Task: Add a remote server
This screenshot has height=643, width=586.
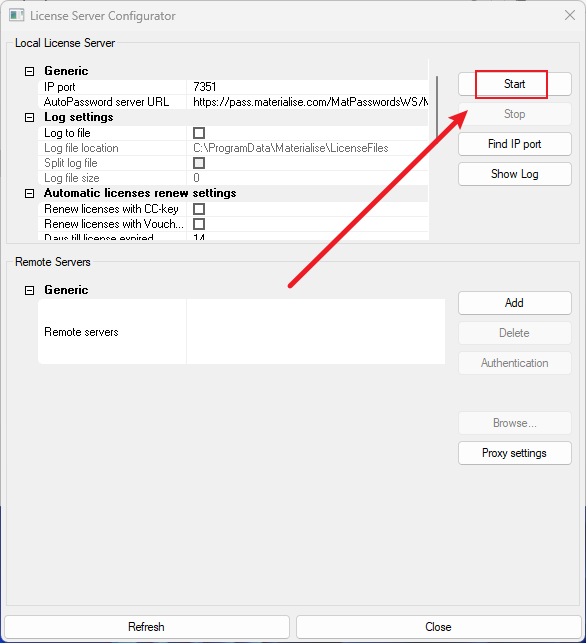Action: click(x=514, y=303)
